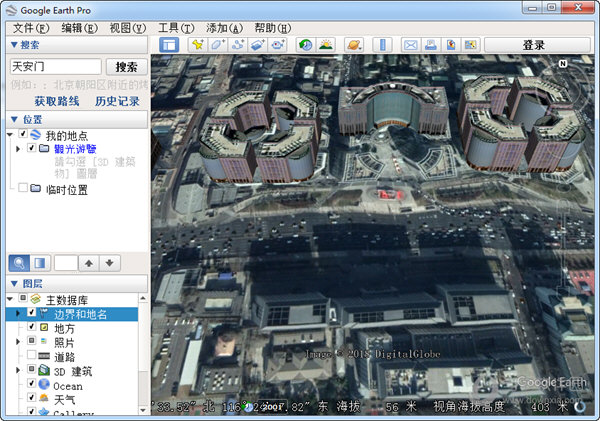This screenshot has width=600, height=421.
Task: Add a polygon from the toolbar
Action: [217, 45]
